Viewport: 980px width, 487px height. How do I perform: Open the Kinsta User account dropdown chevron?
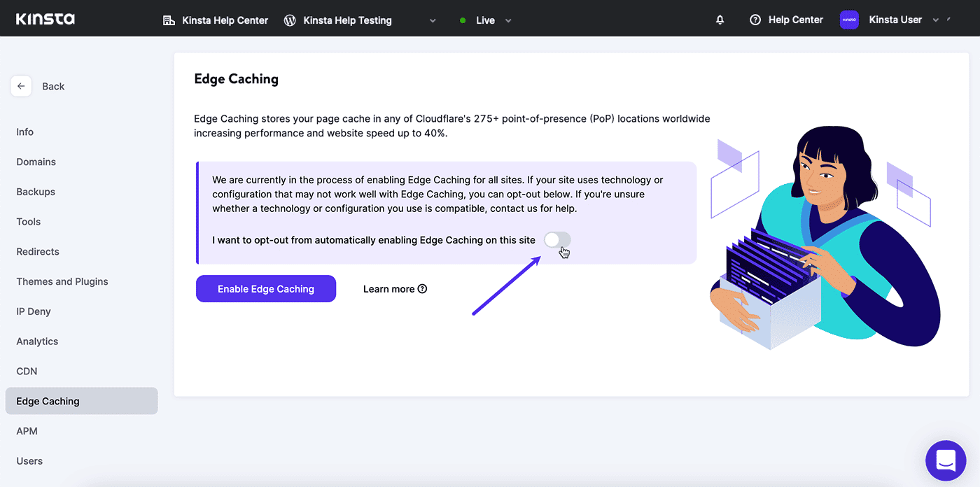pyautogui.click(x=936, y=20)
